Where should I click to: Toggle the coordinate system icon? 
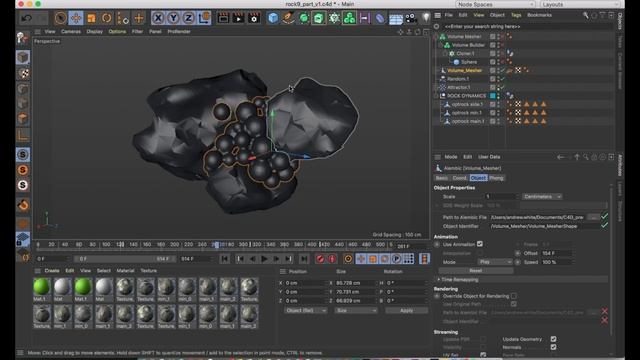pyautogui.click(x=204, y=18)
